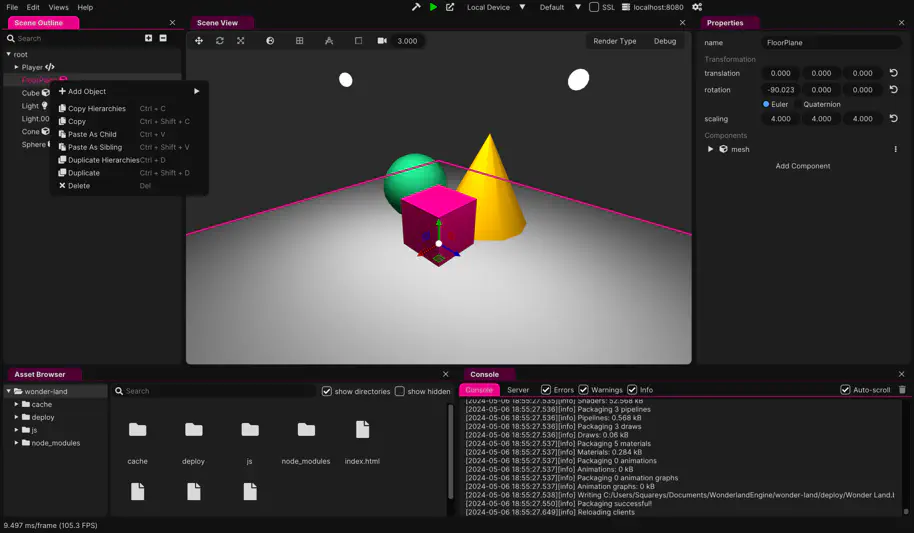914x533 pixels.
Task: Open the Views menu
Action: tap(58, 7)
